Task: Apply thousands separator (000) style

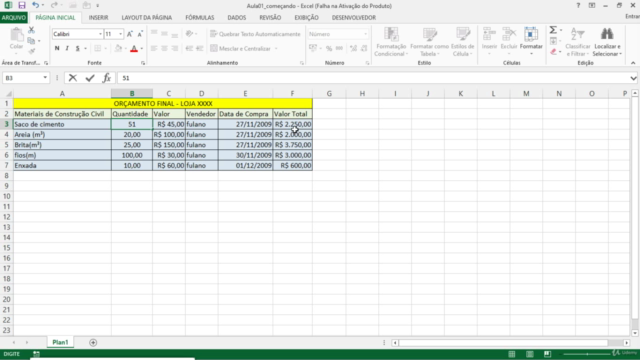Action: 339,48
